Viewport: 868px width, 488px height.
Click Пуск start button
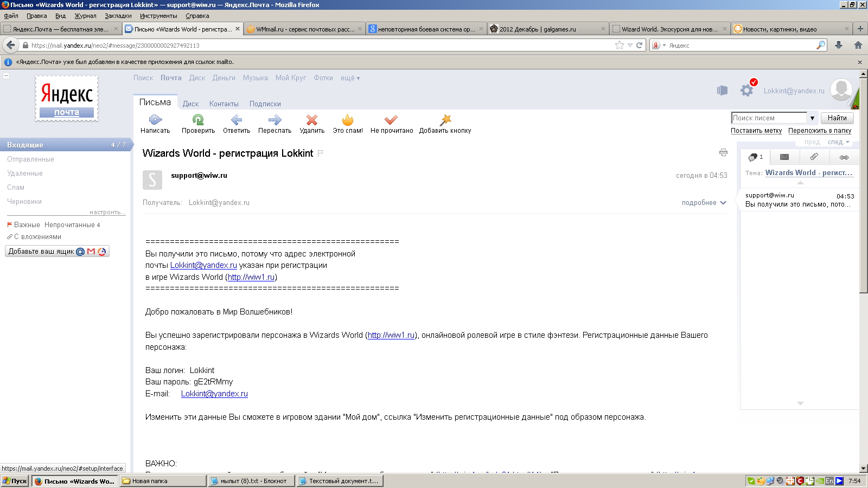click(15, 481)
